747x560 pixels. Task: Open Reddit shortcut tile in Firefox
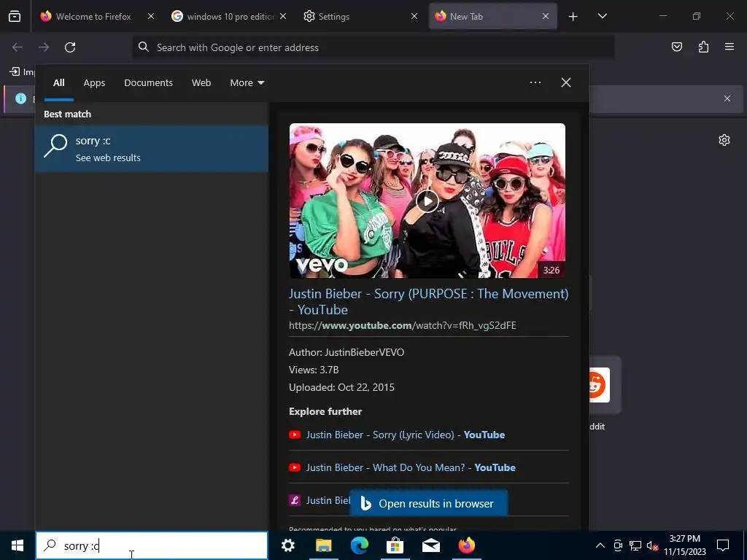click(x=605, y=385)
